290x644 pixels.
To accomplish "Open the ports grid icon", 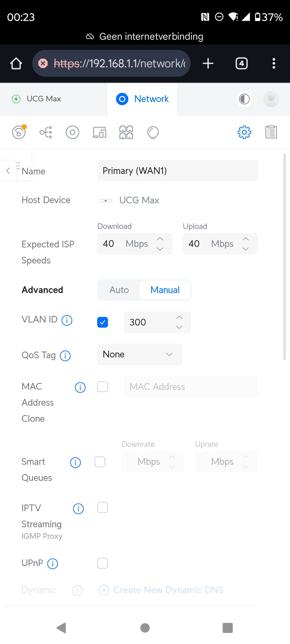I will click(126, 132).
